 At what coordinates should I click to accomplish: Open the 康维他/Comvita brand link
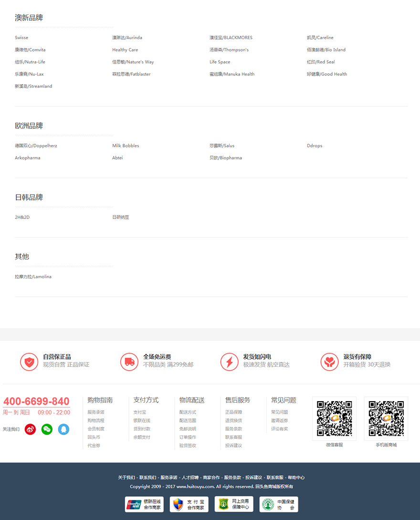(x=30, y=50)
